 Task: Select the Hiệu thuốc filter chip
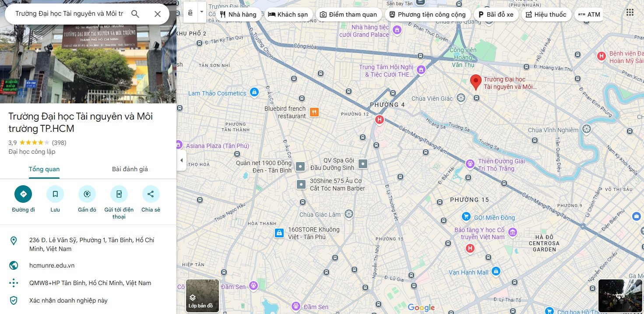[x=546, y=14]
